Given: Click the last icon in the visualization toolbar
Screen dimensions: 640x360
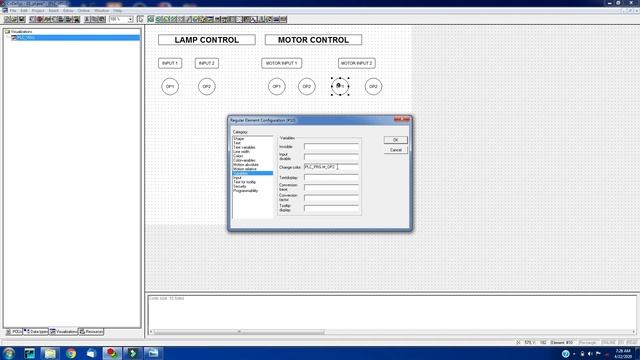Looking at the screenshot, I should pos(284,20).
